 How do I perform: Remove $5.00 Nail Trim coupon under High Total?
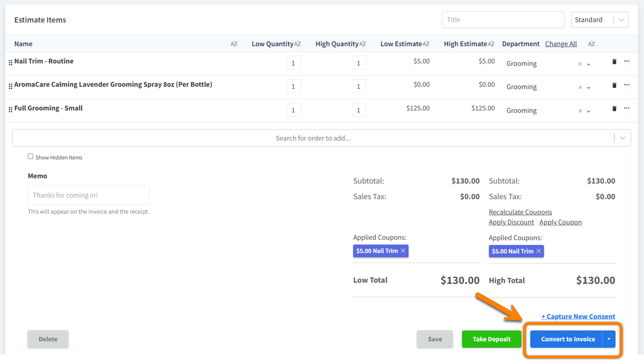tap(539, 251)
